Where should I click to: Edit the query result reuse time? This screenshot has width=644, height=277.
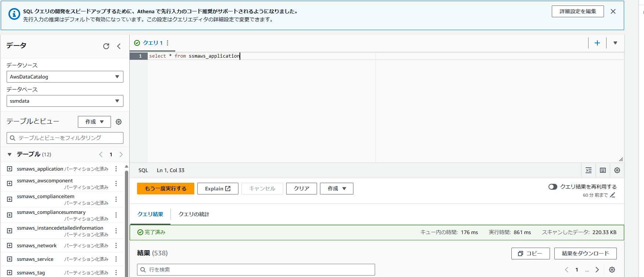(612, 195)
